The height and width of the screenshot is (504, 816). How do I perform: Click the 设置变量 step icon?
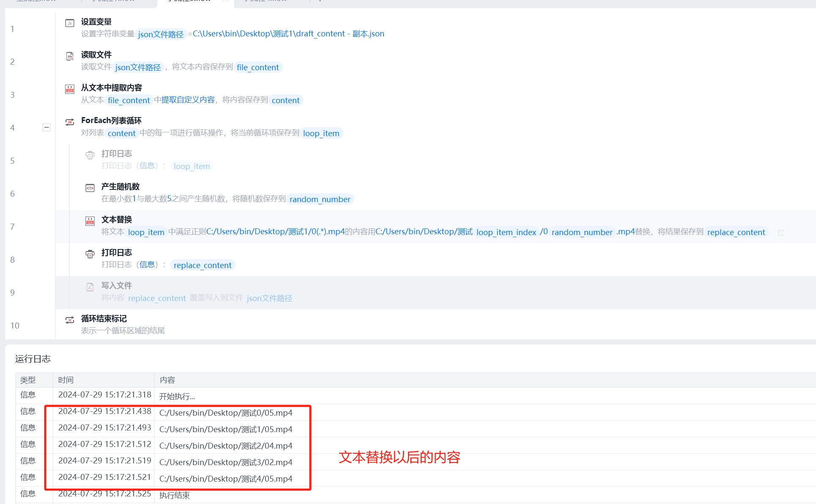point(70,23)
